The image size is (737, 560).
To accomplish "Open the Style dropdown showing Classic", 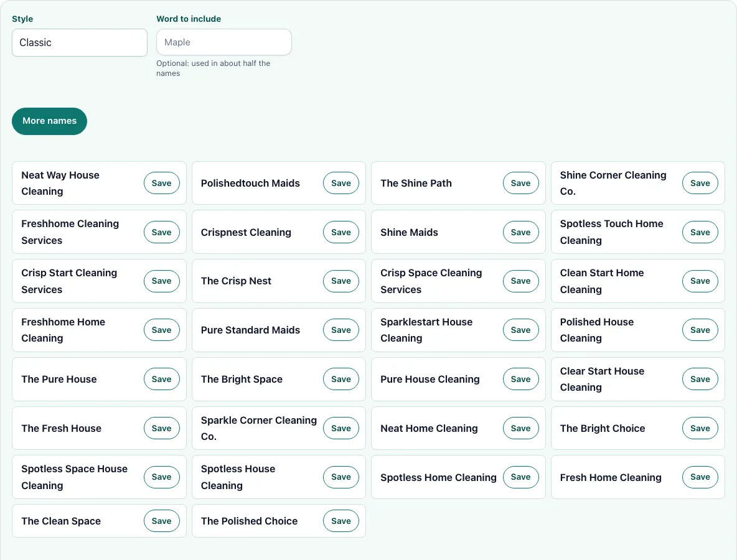I will click(80, 43).
